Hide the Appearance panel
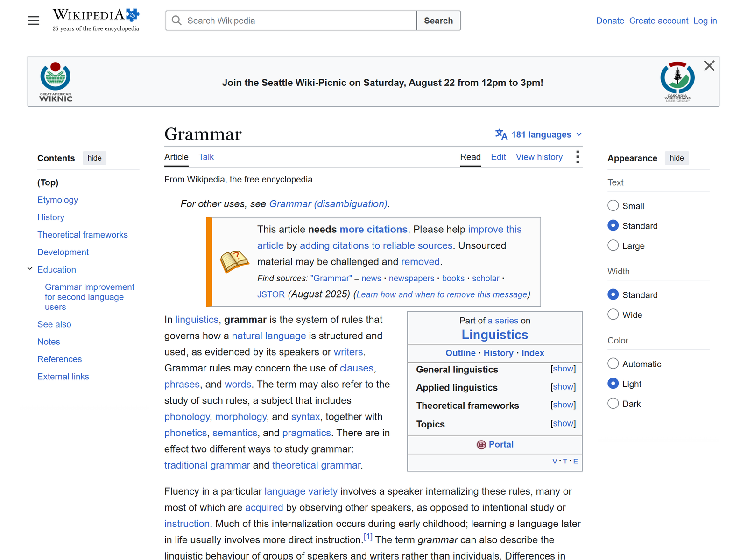 click(x=677, y=158)
